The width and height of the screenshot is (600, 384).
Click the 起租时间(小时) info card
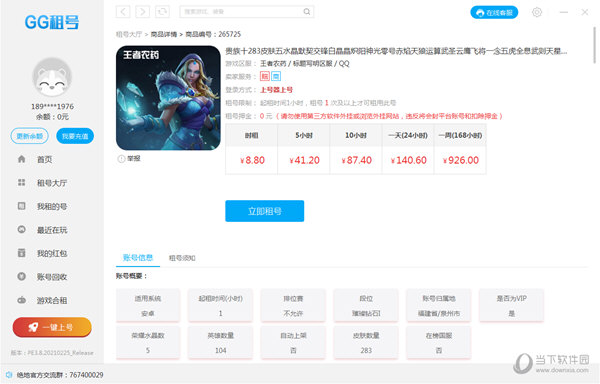click(220, 306)
